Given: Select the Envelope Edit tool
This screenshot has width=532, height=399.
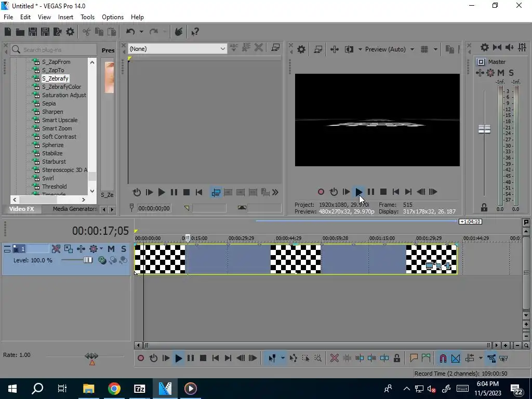Looking at the screenshot, I should 294,358.
